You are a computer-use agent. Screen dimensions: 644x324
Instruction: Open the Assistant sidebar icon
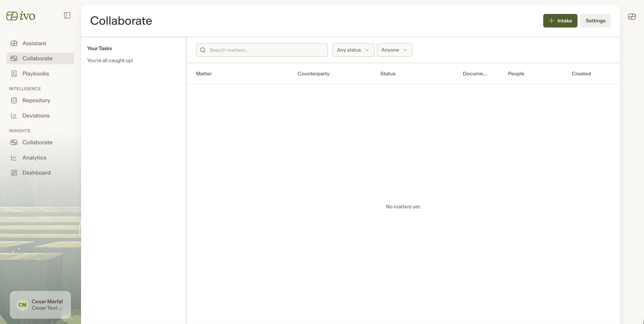(14, 43)
